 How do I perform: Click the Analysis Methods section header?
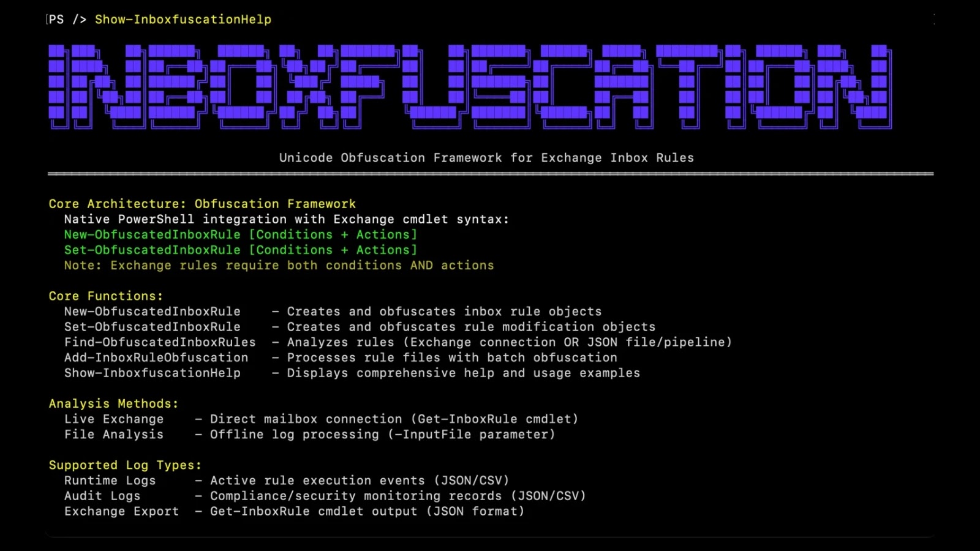click(113, 403)
